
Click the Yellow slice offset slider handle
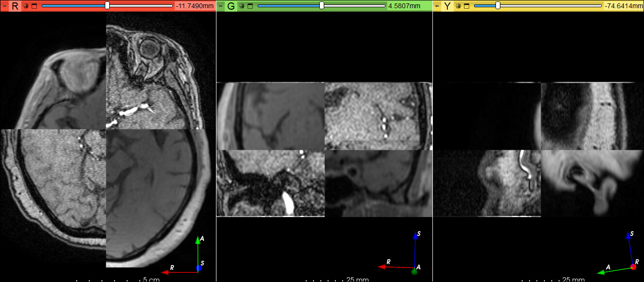(498, 6)
